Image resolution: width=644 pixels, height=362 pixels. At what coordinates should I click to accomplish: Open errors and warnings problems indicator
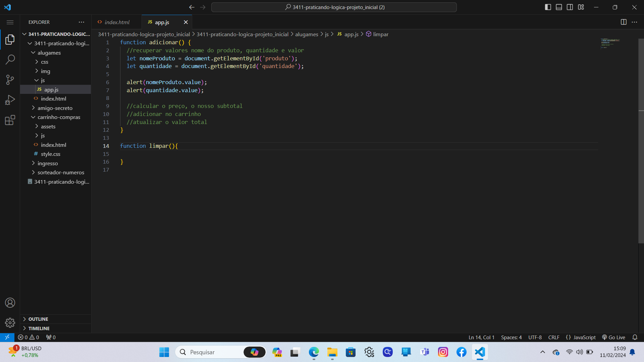click(29, 337)
